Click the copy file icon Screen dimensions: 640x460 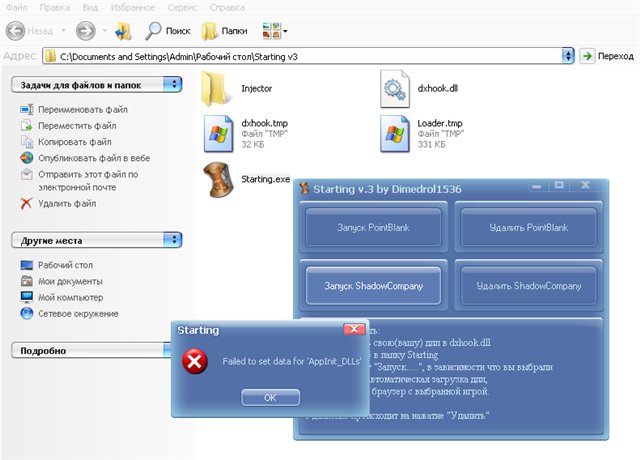click(27, 142)
